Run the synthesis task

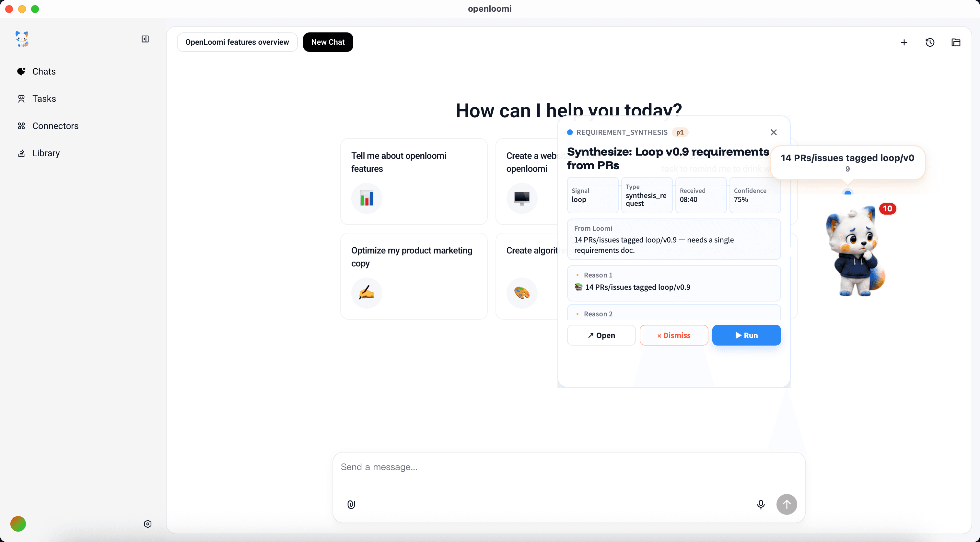click(x=746, y=335)
